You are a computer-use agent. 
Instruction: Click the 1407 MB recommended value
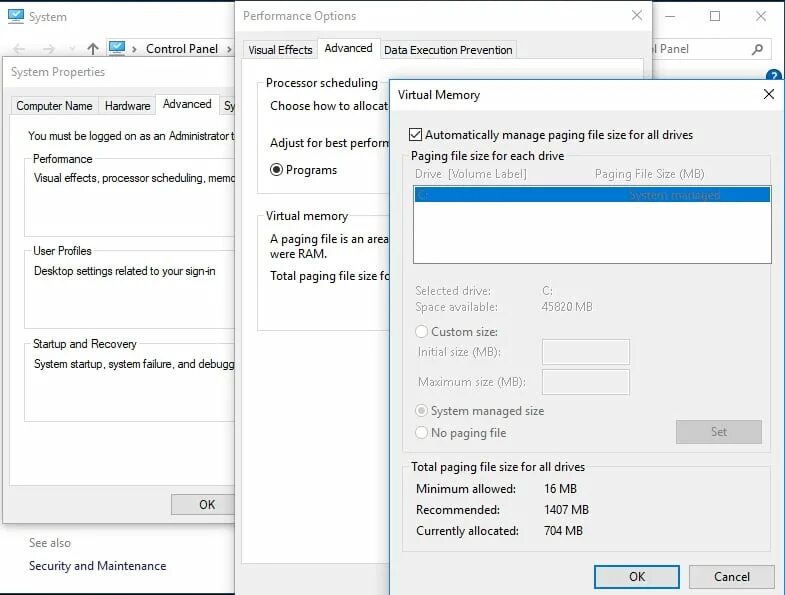pyautogui.click(x=566, y=510)
